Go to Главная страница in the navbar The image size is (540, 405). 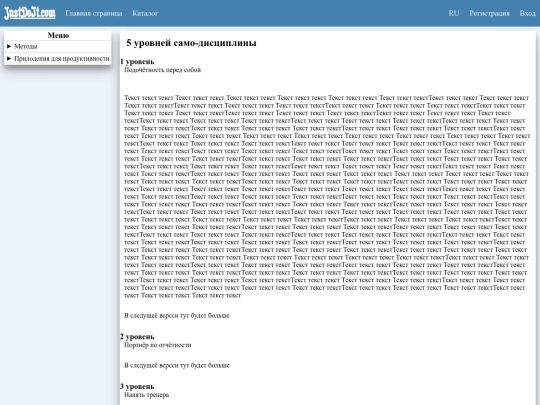(94, 13)
